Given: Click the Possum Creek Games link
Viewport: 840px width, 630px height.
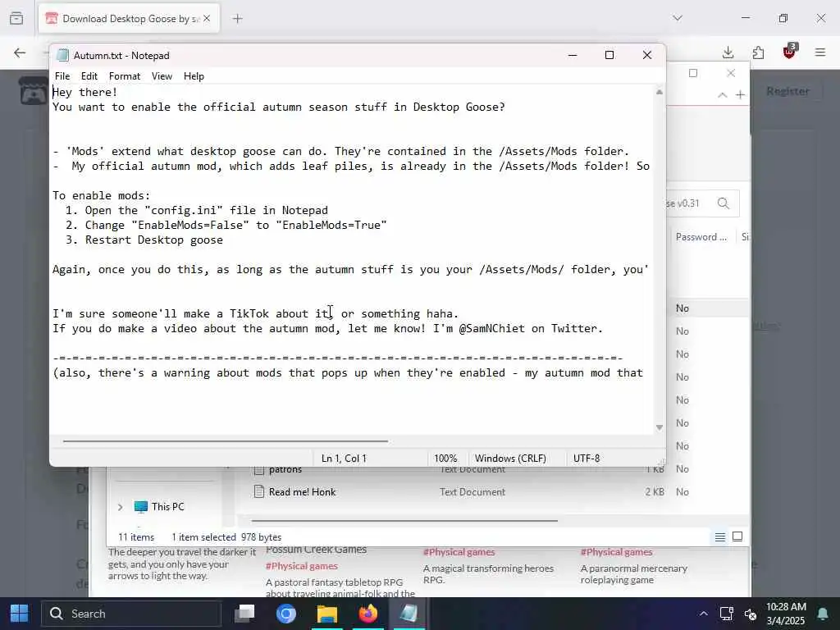Looking at the screenshot, I should pos(316,550).
